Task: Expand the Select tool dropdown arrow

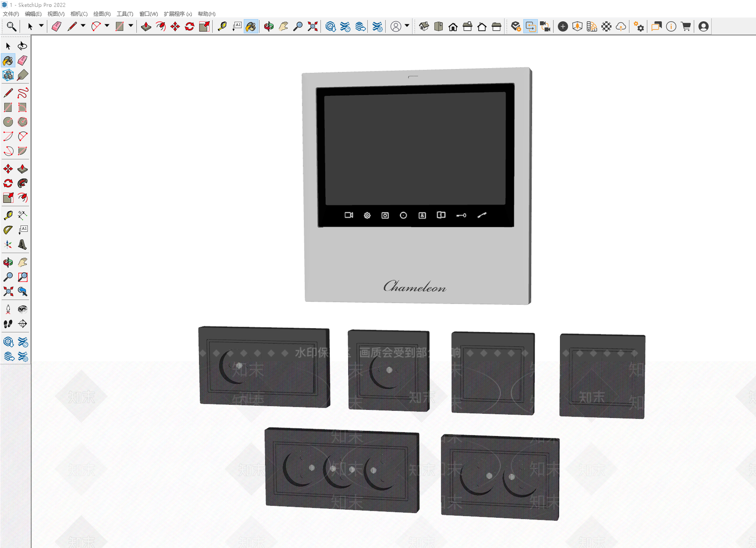Action: 41,26
